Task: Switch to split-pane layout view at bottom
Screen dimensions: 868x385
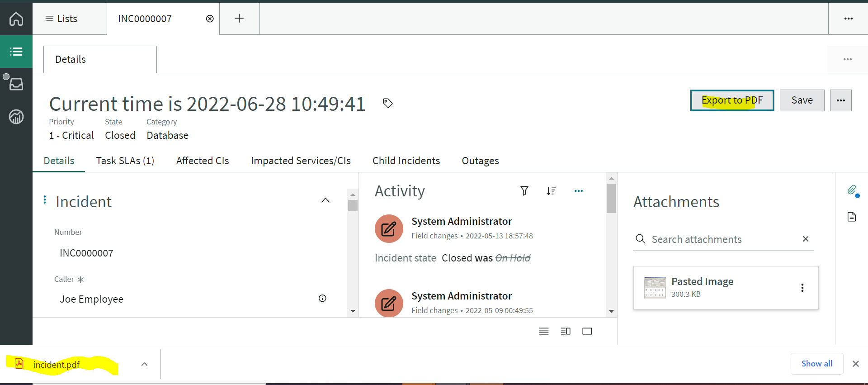Action: click(x=566, y=331)
